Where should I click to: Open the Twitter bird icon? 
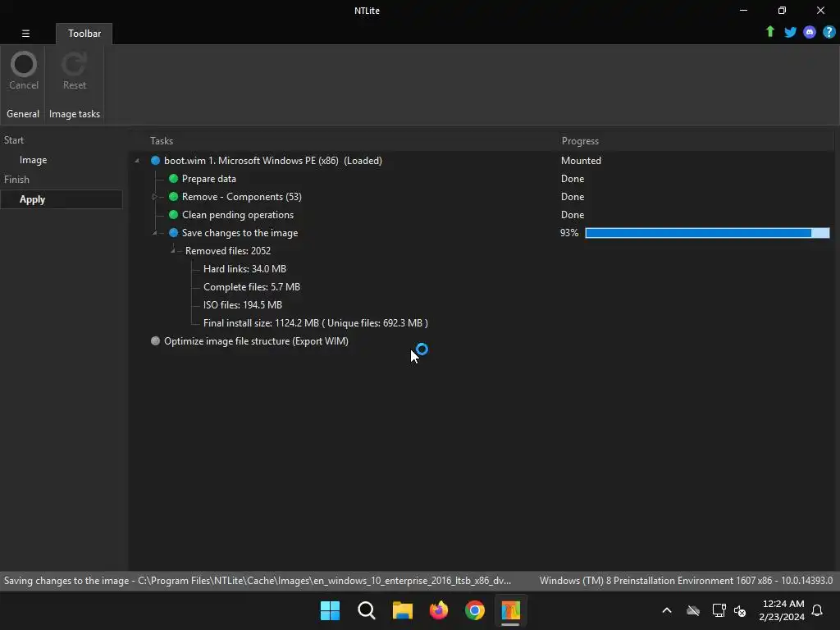pyautogui.click(x=790, y=32)
